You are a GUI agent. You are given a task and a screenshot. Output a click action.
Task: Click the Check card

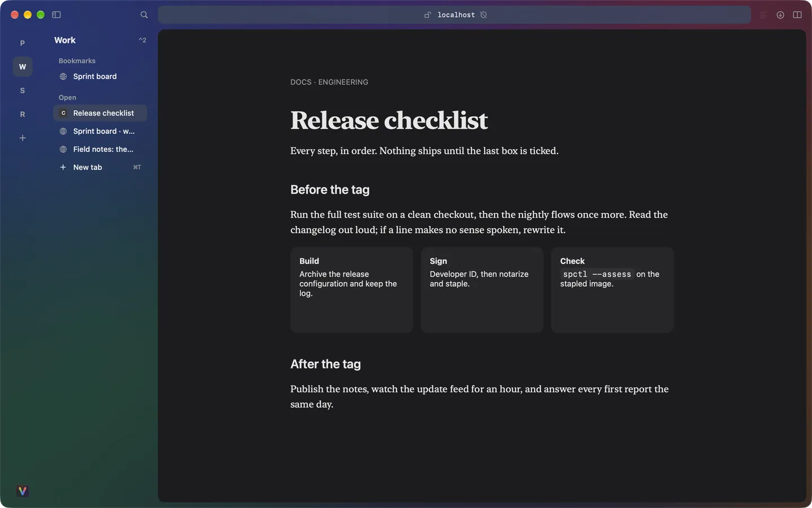tap(612, 290)
